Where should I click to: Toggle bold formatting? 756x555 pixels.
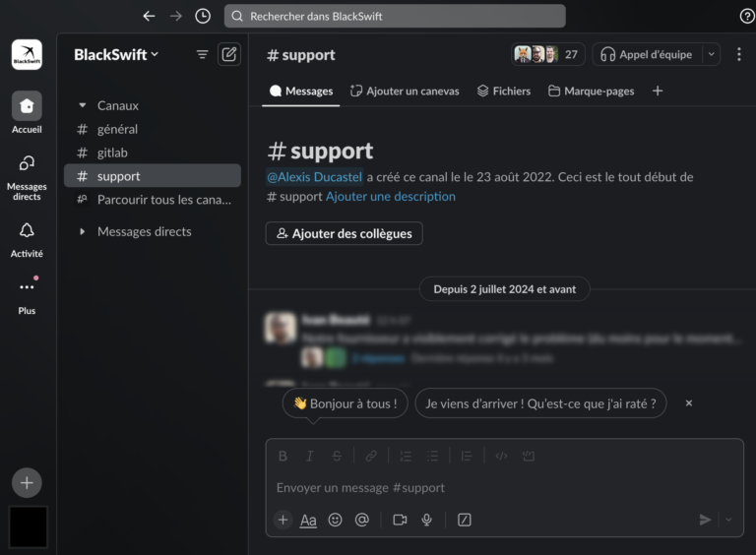coord(283,456)
